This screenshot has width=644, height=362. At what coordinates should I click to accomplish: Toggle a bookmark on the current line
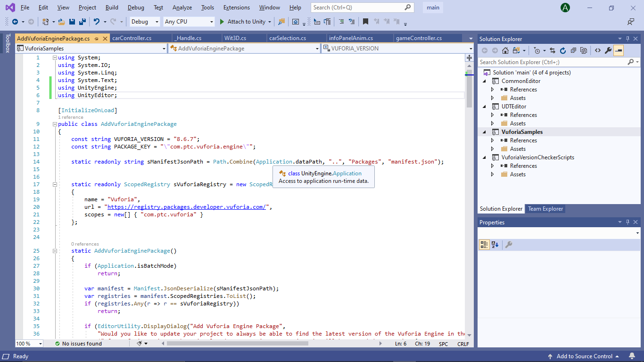[365, 22]
